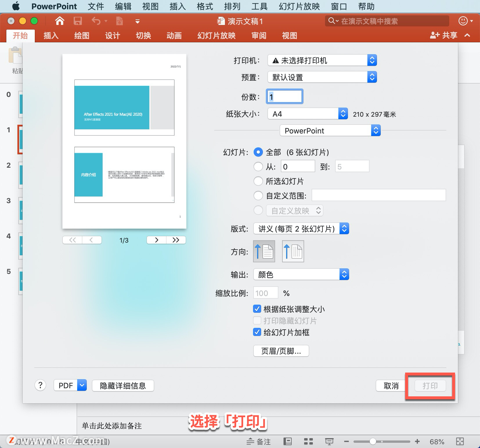Select 所选幻灯片 radio button
This screenshot has height=448, width=480.
[258, 181]
